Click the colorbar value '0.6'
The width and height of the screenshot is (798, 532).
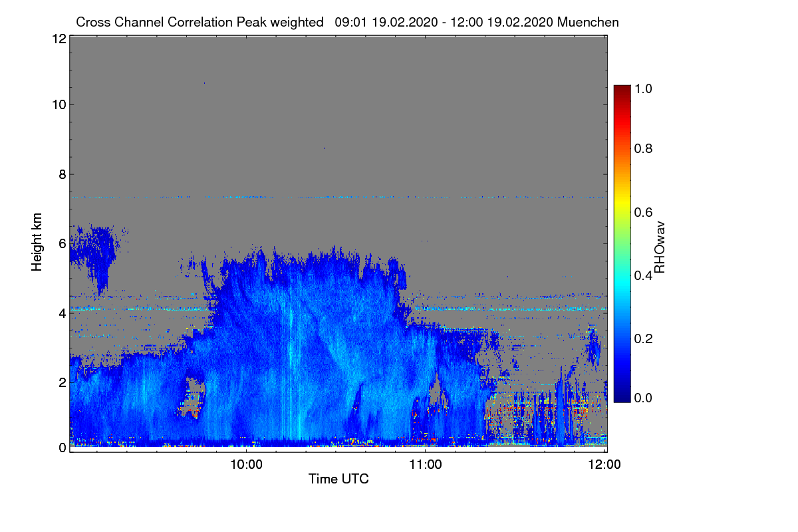tap(644, 211)
